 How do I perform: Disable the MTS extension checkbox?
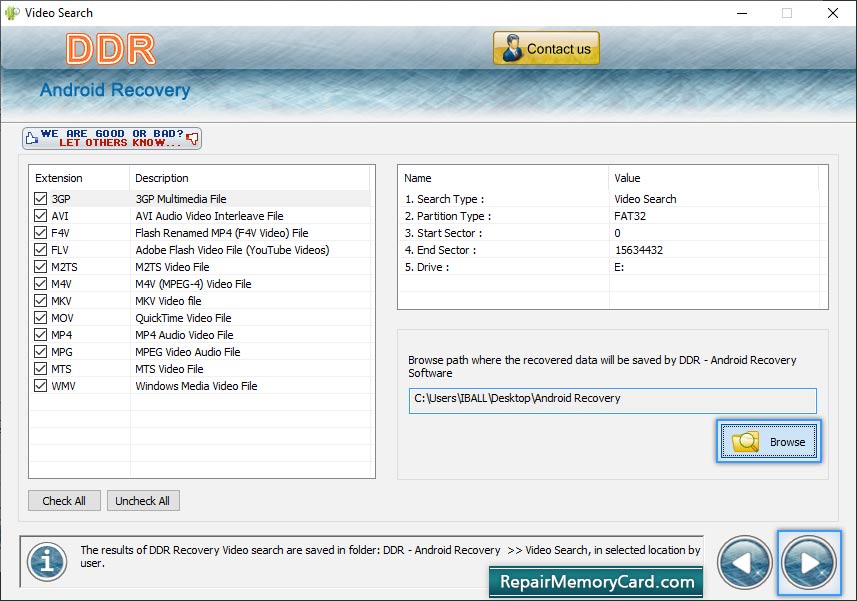pos(40,368)
